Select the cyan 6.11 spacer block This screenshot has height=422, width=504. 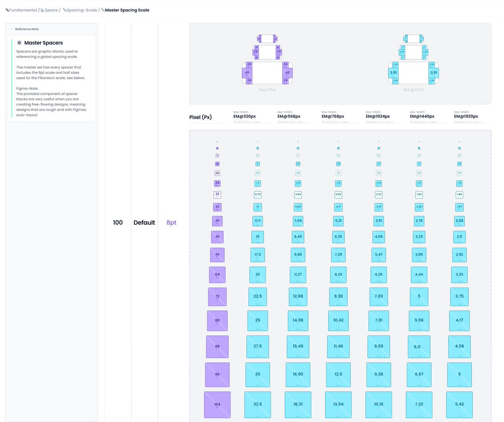click(x=419, y=346)
